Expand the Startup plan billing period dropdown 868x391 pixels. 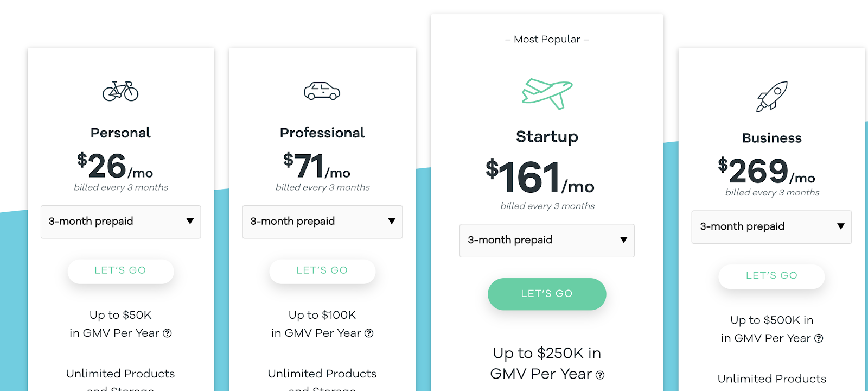(x=547, y=241)
